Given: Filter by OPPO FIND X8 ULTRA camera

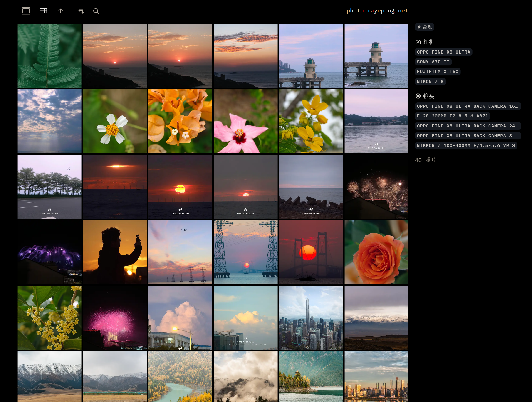Looking at the screenshot, I should click(x=443, y=52).
